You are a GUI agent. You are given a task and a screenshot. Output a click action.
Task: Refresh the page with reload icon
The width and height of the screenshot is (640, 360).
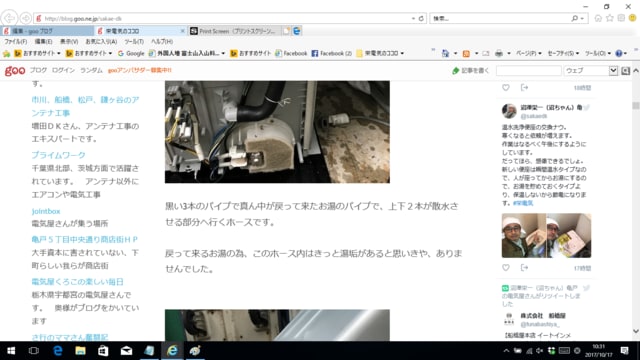point(421,18)
